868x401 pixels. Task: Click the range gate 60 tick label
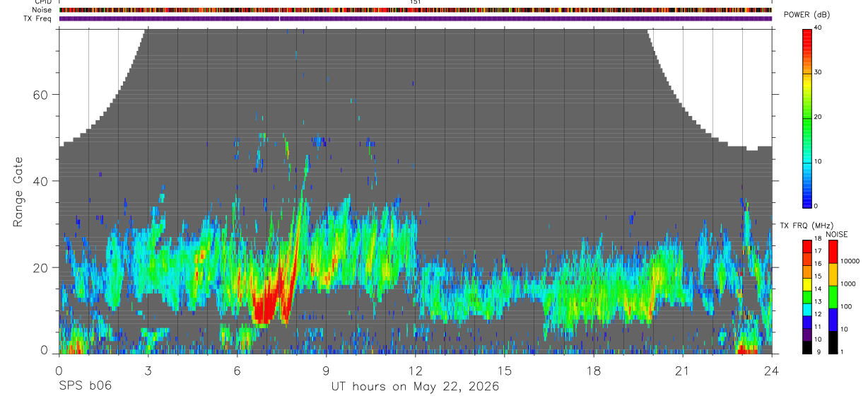pos(40,95)
